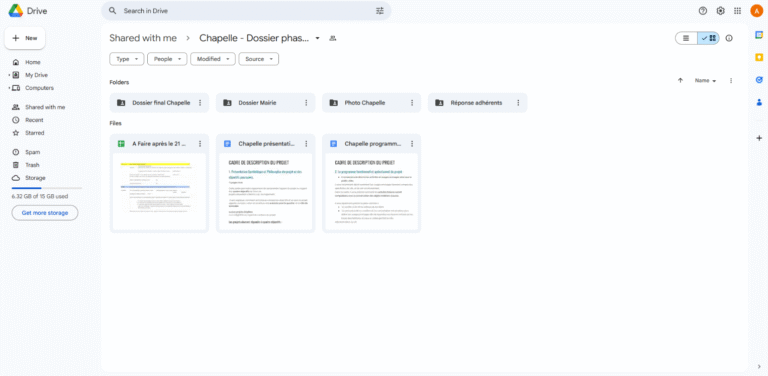Screen dimensions: 768x376
Task: Open the Google Tasks side panel icon
Action: 759,80
